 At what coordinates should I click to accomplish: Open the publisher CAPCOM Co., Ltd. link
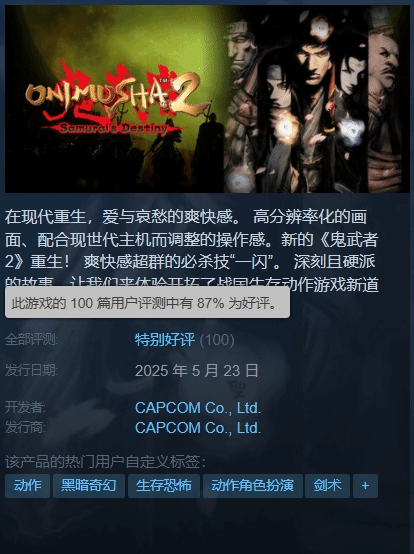(198, 428)
